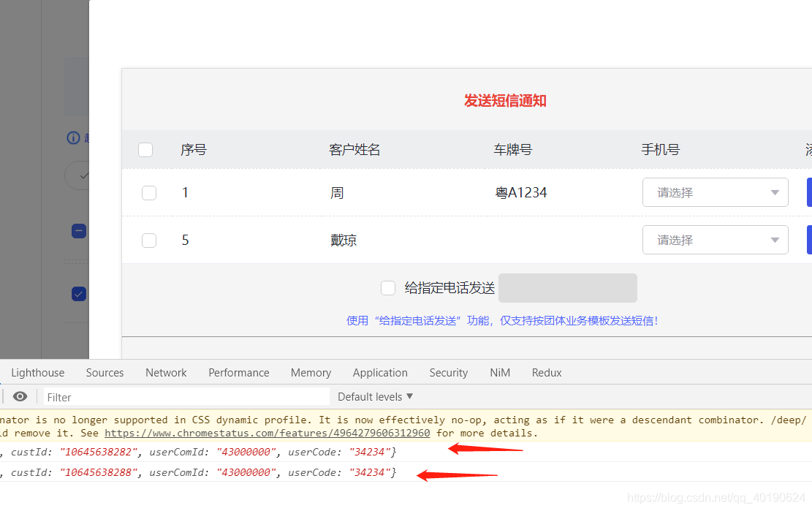This screenshot has height=511, width=812.
Task: Open the 请选择 phone dropdown for 周
Action: 715,192
